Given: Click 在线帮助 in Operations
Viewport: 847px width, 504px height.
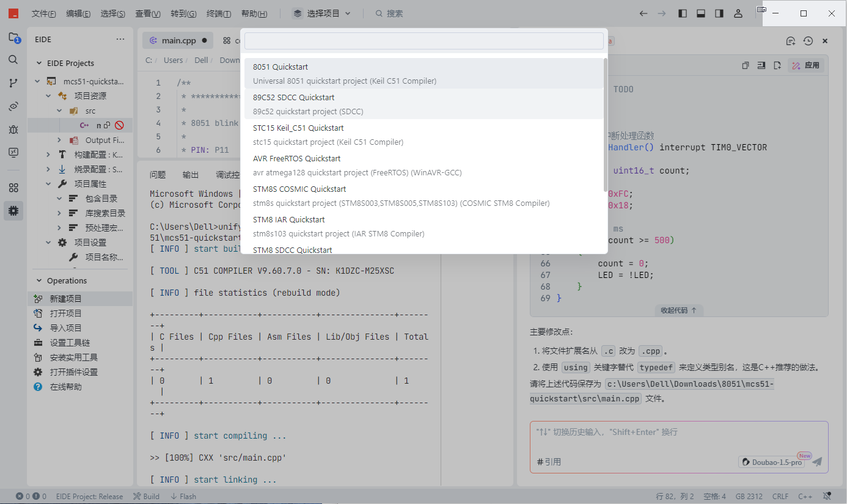Looking at the screenshot, I should [x=80, y=387].
